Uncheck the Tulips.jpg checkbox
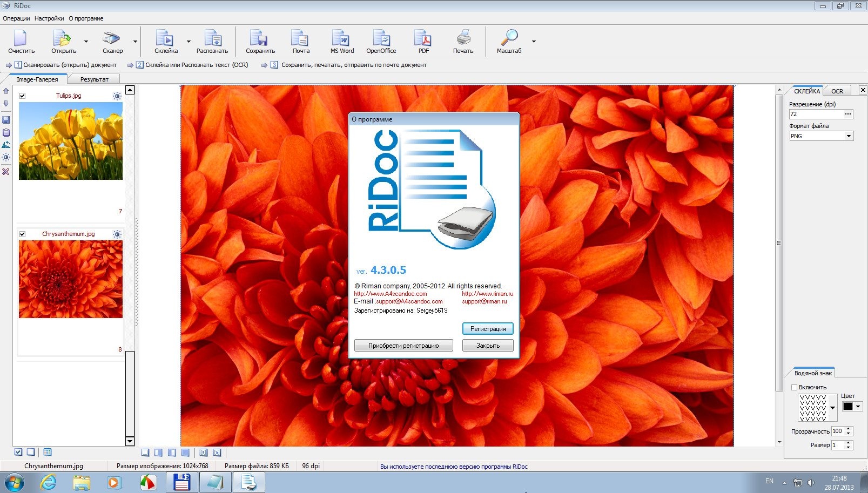 click(23, 96)
